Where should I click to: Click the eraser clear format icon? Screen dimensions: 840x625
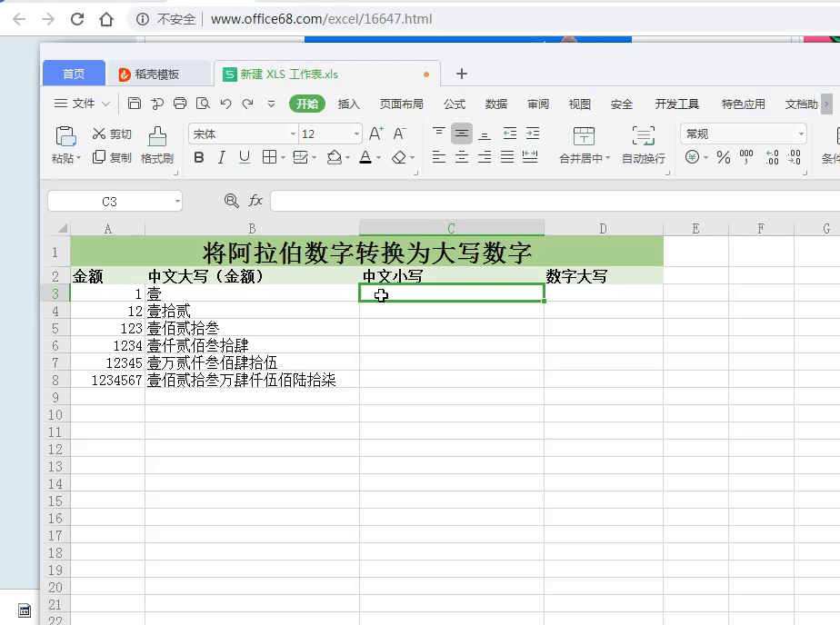[399, 157]
